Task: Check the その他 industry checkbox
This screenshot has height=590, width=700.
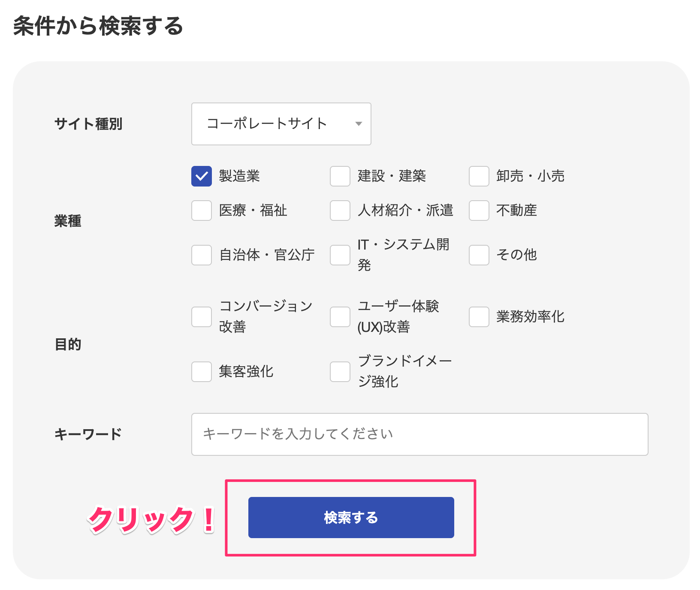Action: pyautogui.click(x=479, y=255)
